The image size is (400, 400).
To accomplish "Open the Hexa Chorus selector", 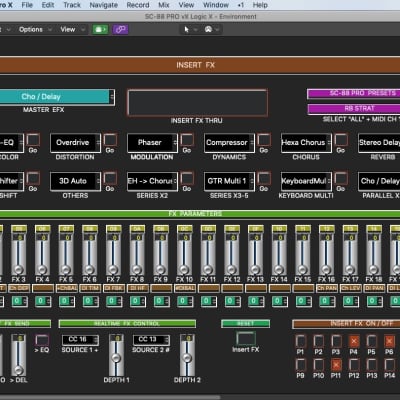I will click(x=306, y=143).
